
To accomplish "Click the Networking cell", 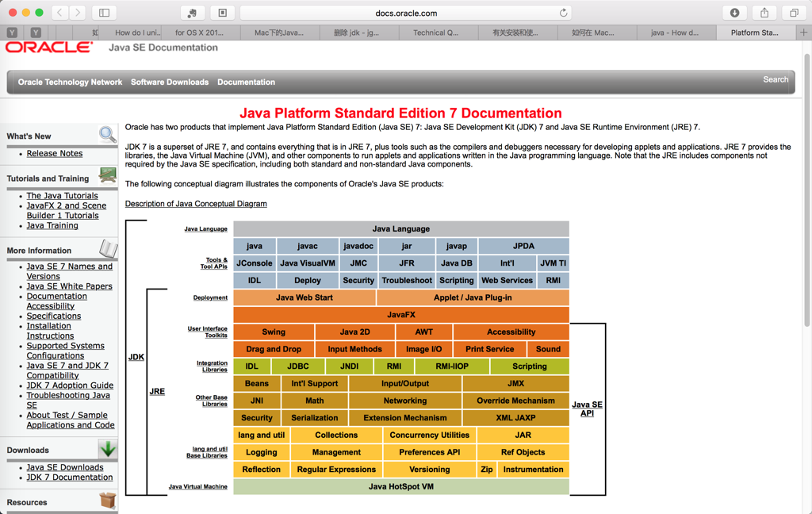I will tap(405, 401).
